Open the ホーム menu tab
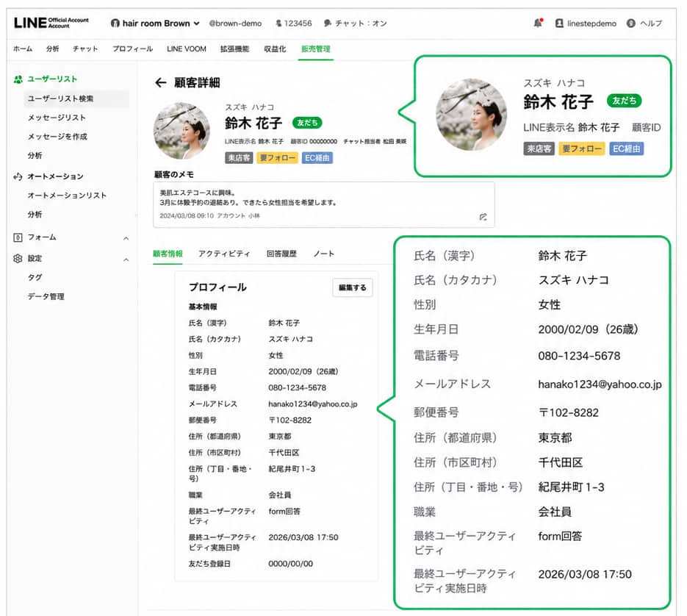Viewport: 687px width, 616px height. 23,49
